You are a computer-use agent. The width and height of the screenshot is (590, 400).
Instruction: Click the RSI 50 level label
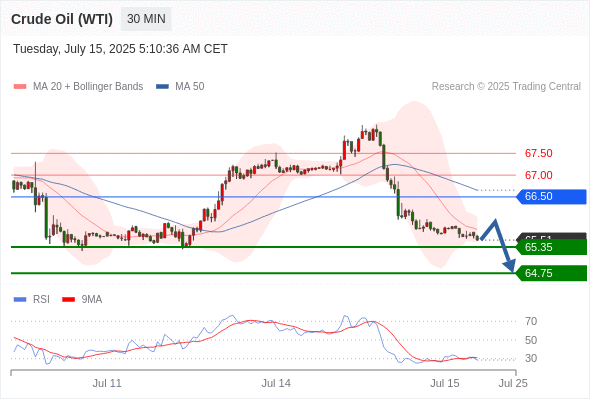click(x=531, y=340)
